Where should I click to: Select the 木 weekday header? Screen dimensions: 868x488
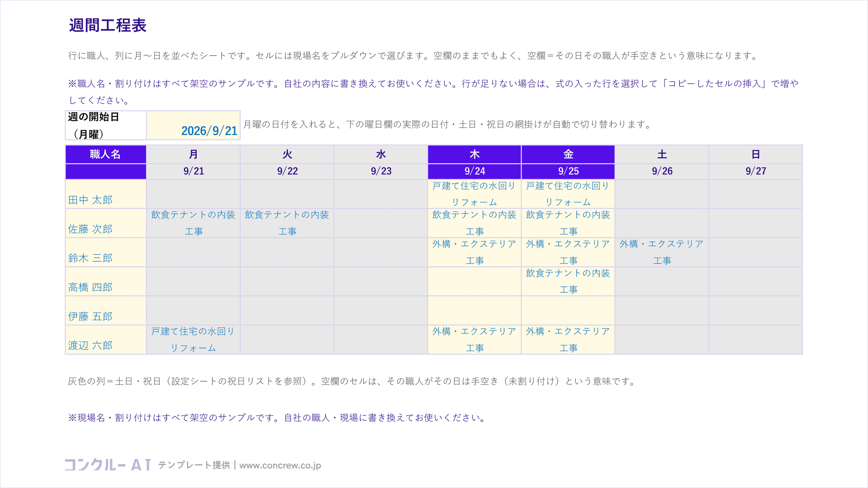[x=474, y=154]
